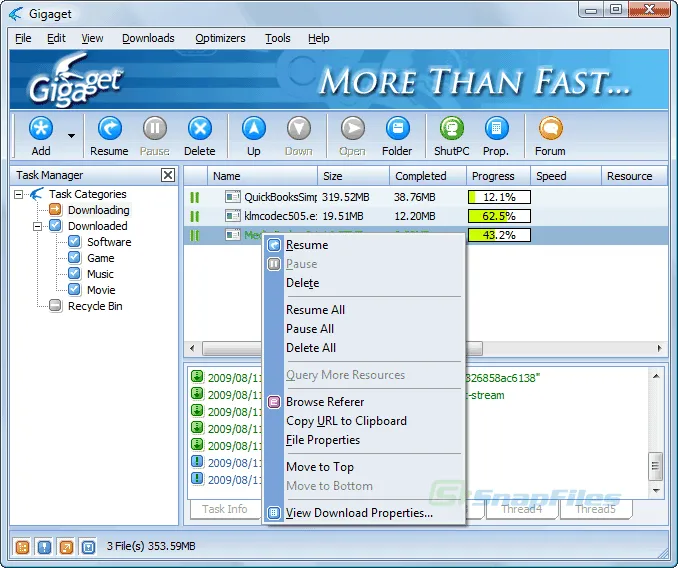Open the Tools menu

tap(278, 38)
